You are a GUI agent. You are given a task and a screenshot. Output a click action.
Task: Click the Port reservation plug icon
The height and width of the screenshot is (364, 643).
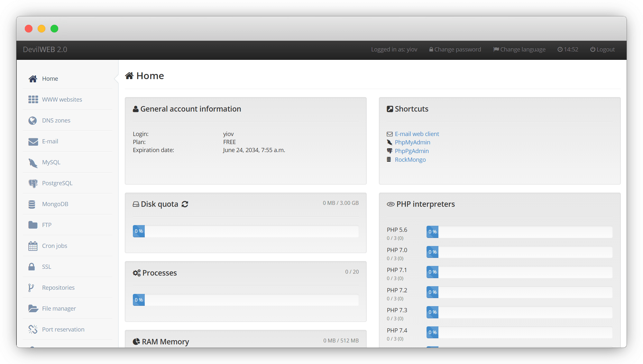click(33, 329)
